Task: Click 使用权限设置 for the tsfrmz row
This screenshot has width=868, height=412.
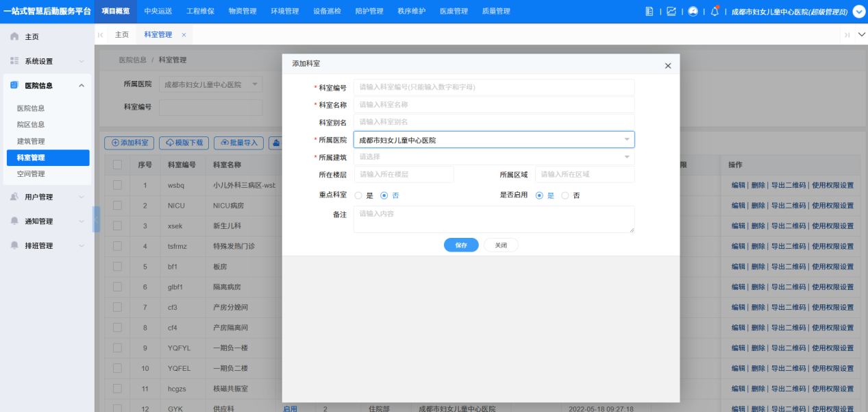Action: tap(832, 246)
